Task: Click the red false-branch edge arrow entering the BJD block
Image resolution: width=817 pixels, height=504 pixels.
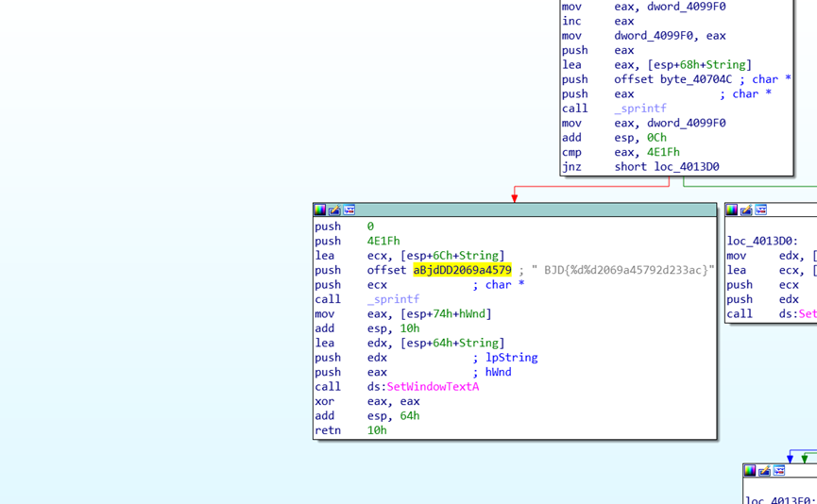Action: coord(514,197)
